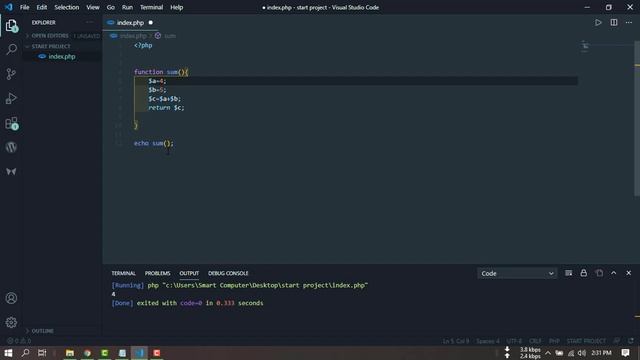Open Chrome from the taskbar

87,353
